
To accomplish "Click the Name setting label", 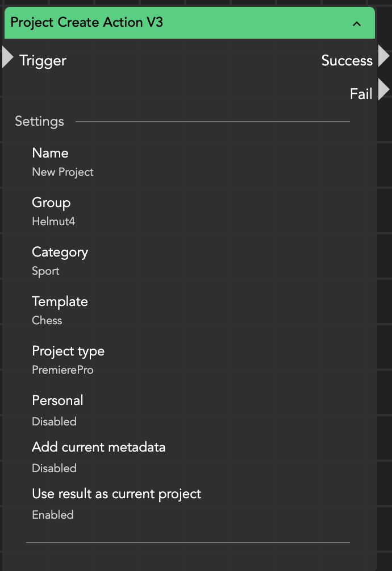I will point(50,153).
